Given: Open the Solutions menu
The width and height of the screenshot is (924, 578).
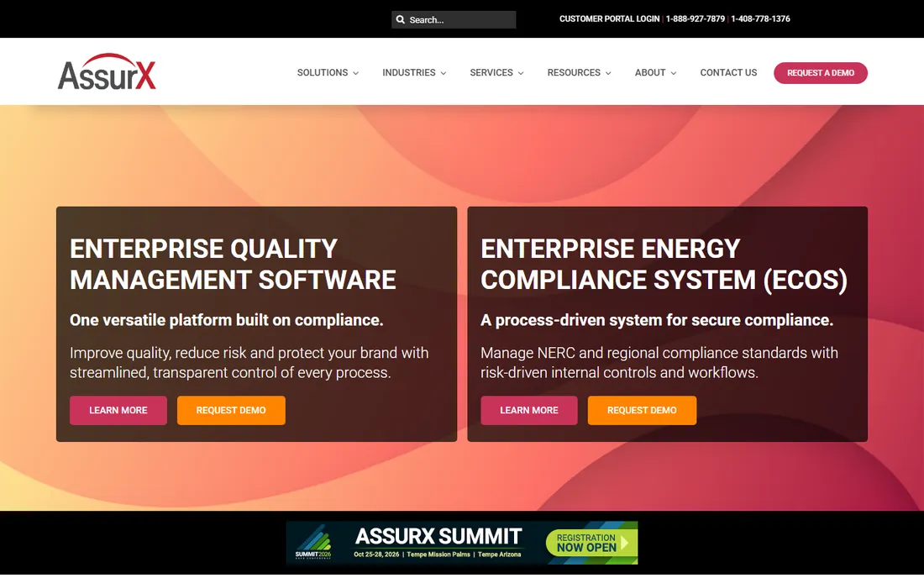Looking at the screenshot, I should coord(323,72).
